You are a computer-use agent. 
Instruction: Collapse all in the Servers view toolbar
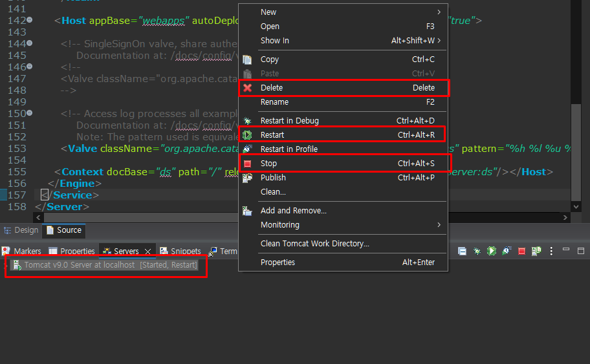click(x=462, y=252)
